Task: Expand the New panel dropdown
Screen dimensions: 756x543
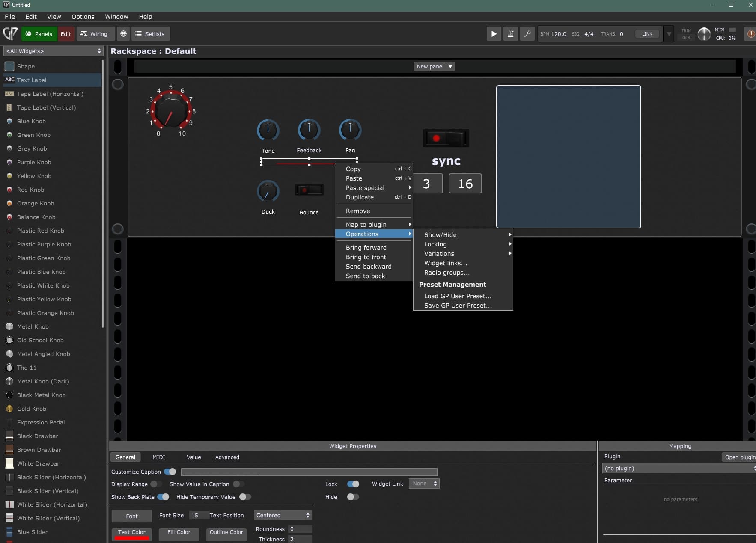Action: click(x=434, y=66)
